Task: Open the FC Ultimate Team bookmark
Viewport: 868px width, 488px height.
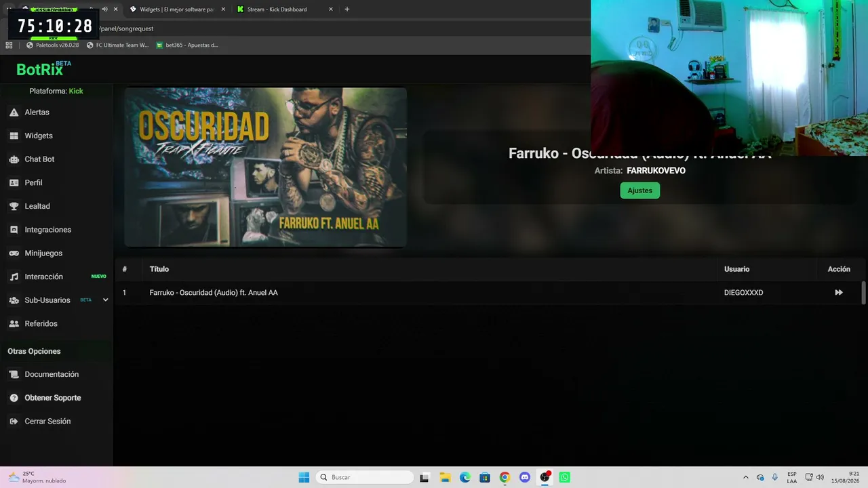Action: point(118,45)
